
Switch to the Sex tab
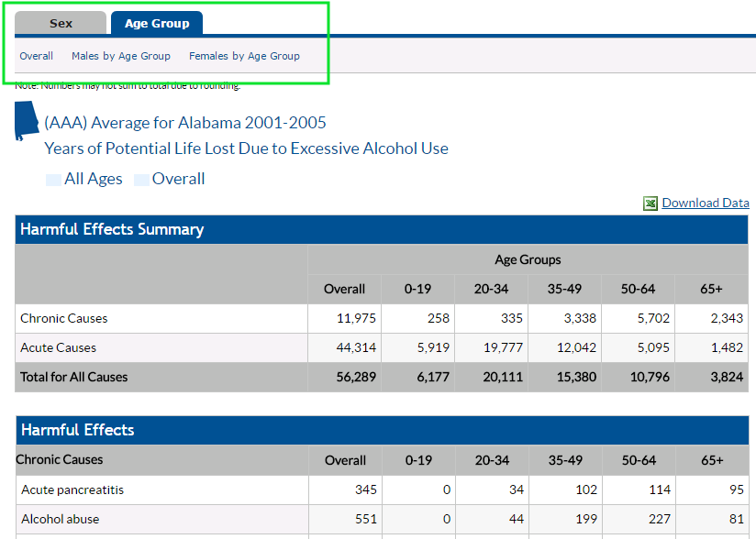(x=61, y=23)
